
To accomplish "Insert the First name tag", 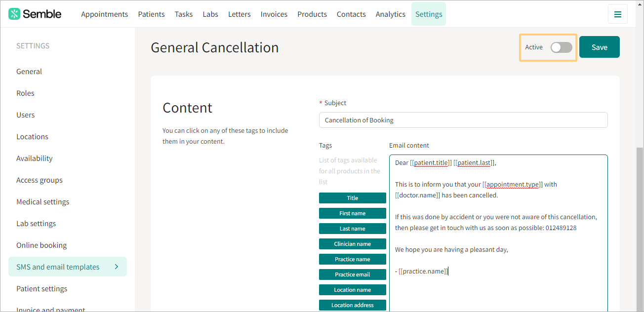I will click(353, 213).
